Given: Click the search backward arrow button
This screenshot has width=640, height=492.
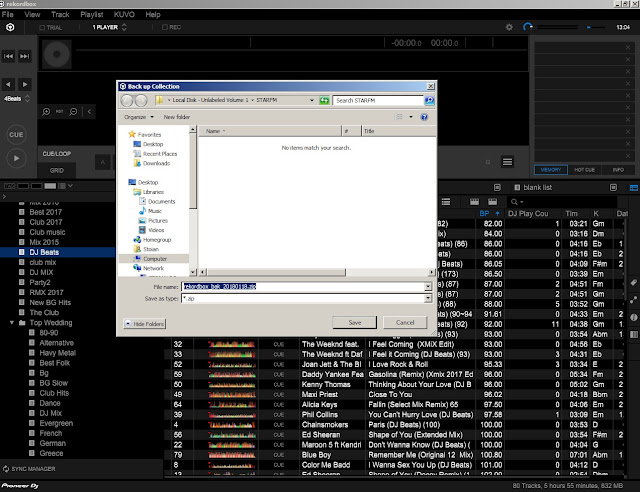Looking at the screenshot, I should 9,85.
